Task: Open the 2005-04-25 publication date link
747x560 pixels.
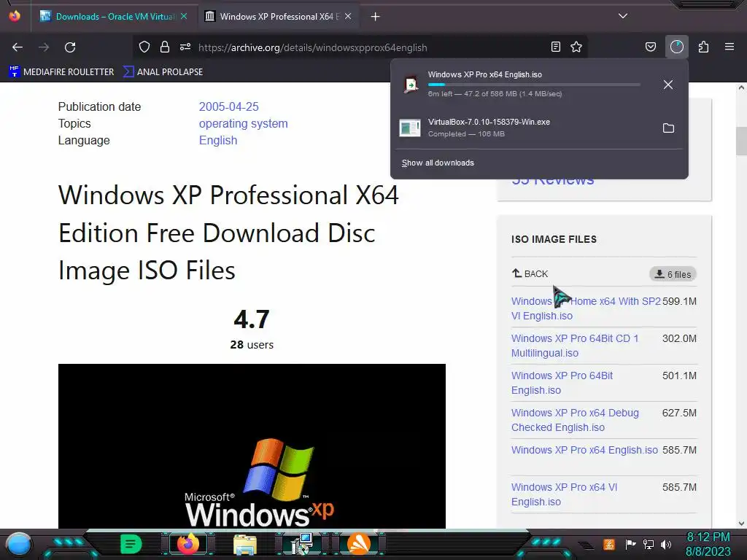Action: coord(228,106)
